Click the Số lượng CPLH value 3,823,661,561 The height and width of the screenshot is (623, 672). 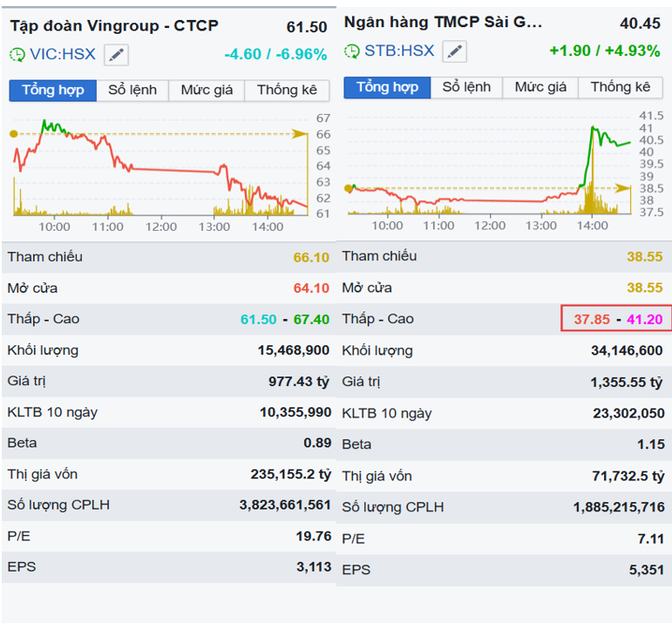click(285, 505)
